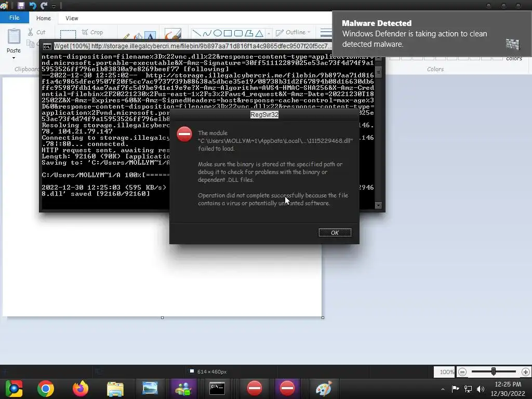Open the shape Outline dropdown
Viewport: 532px width, 399px height.
click(293, 32)
